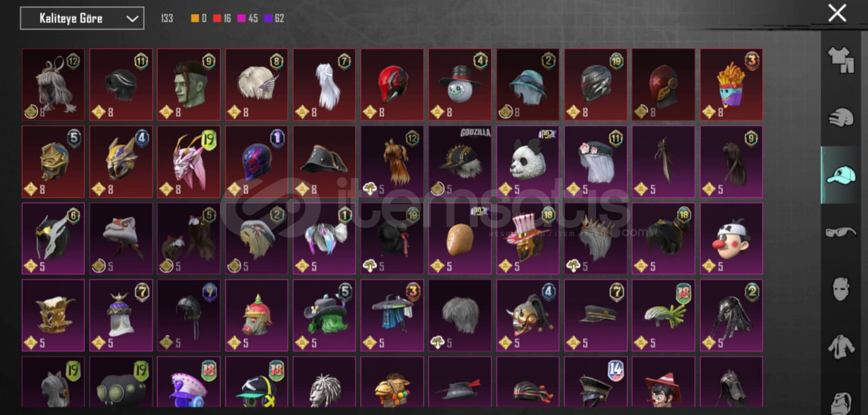Select the striped Uncle Sam top hat item

[x=527, y=239]
